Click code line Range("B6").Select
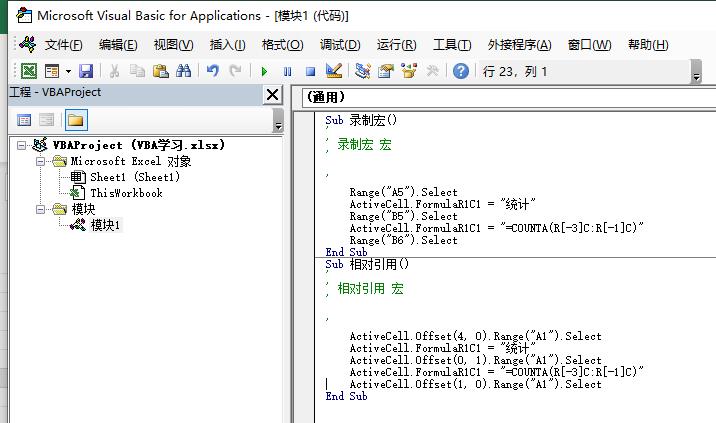The image size is (716, 423). coord(403,240)
